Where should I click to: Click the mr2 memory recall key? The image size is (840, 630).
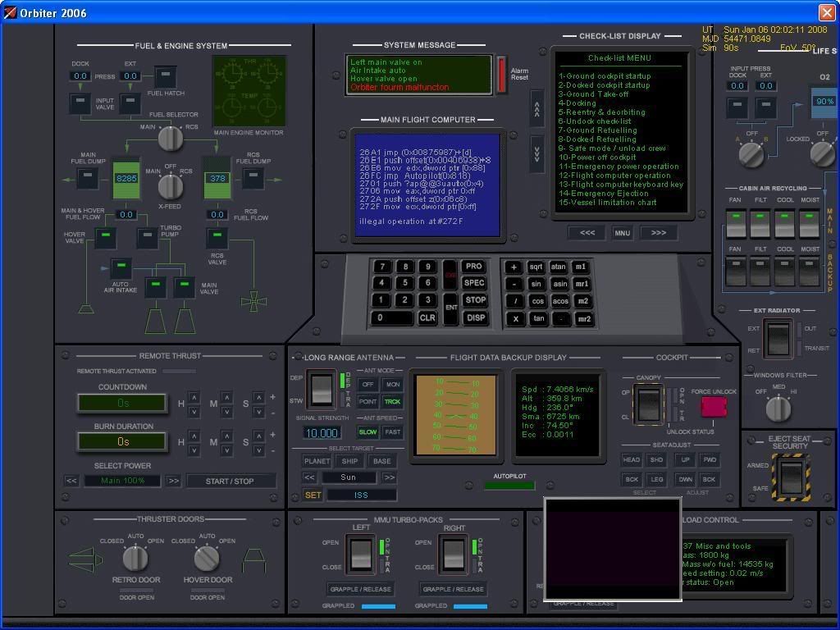(x=584, y=319)
